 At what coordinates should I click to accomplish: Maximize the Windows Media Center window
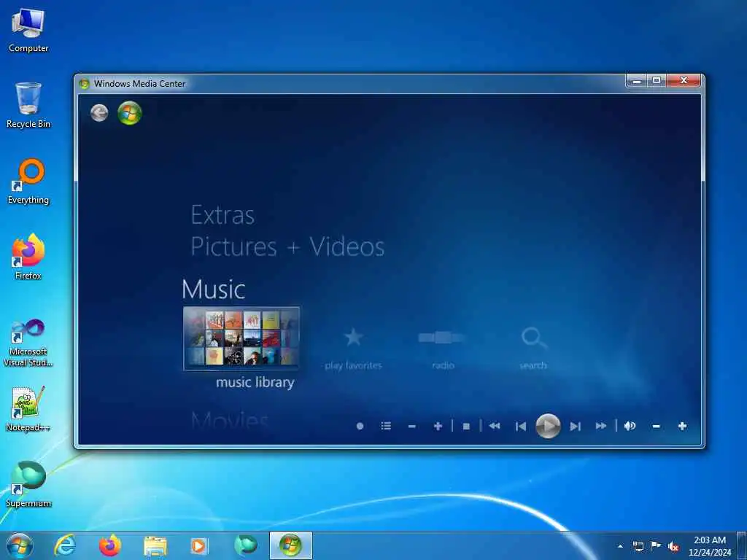click(657, 80)
